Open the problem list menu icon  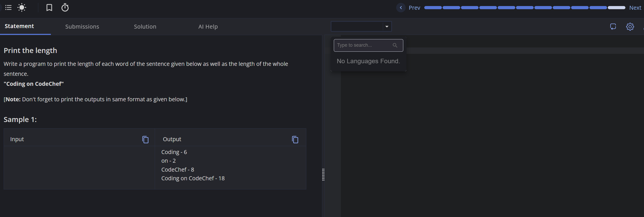[x=8, y=8]
